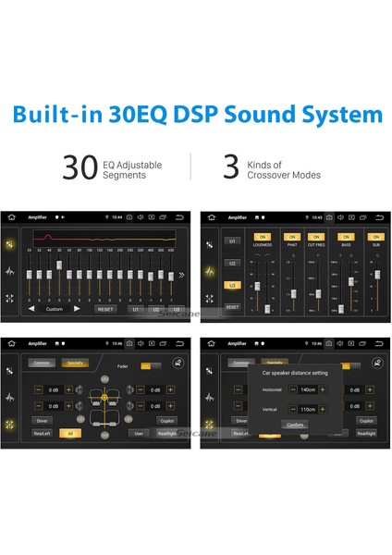Screen dimensions: 392x555
Task: Open the waveform sidebar icon in the distance dialog screen
Action: tap(210, 398)
